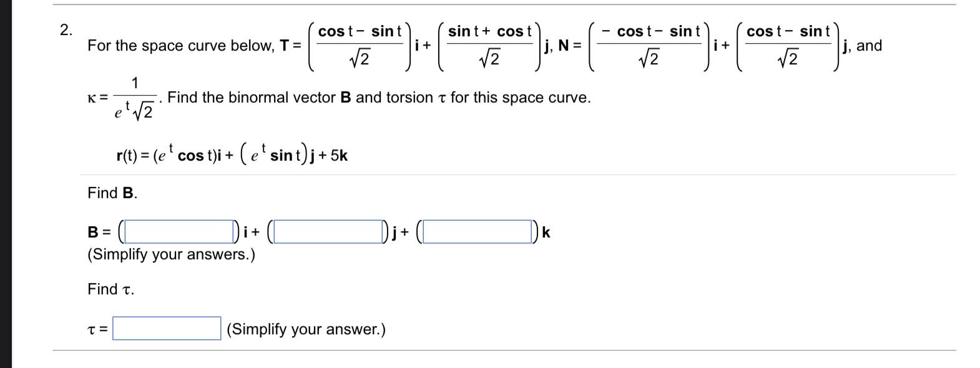Click the j-component answer box for B
The image size is (980, 368).
coord(327,231)
